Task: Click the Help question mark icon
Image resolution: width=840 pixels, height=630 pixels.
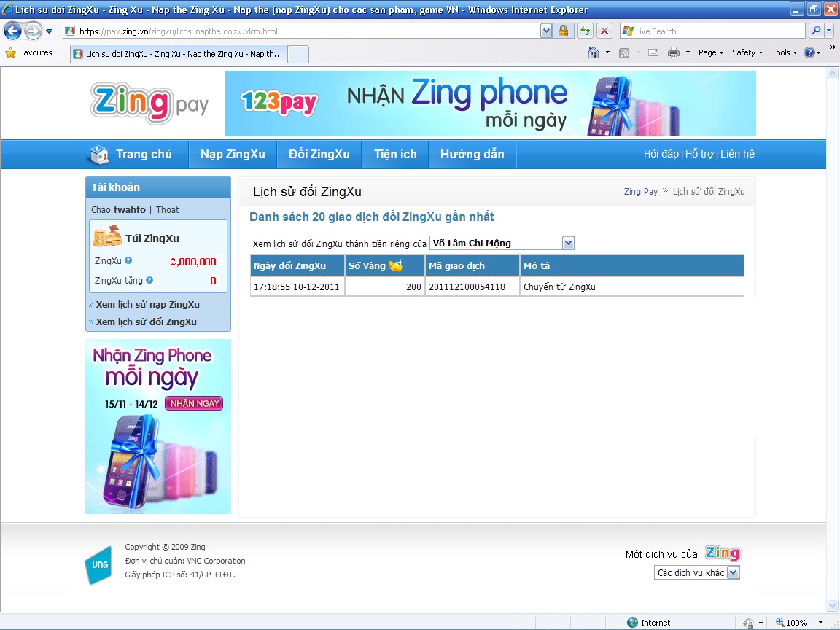Action: click(809, 52)
